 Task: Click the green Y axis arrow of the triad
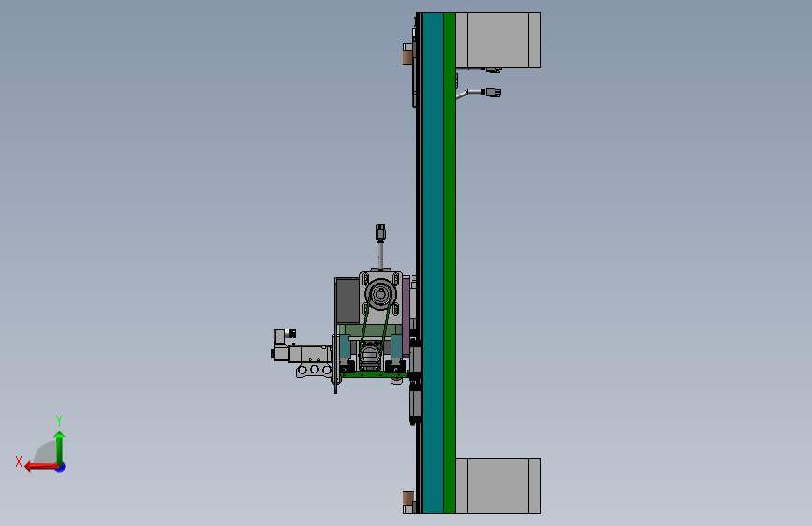coord(60,447)
